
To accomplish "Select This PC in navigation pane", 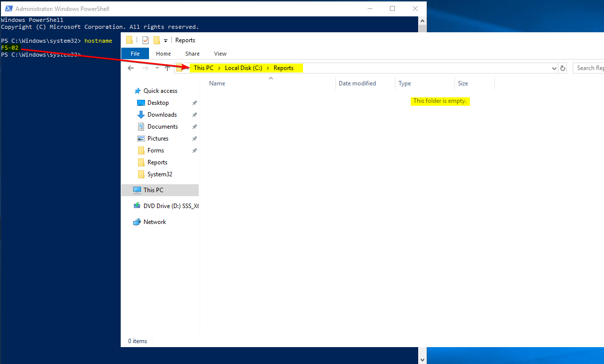I will coord(160,190).
